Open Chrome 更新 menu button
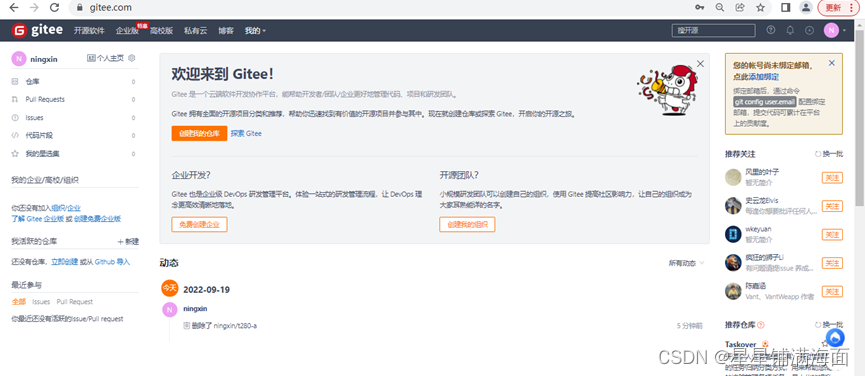The height and width of the screenshot is (376, 865). 839,8
